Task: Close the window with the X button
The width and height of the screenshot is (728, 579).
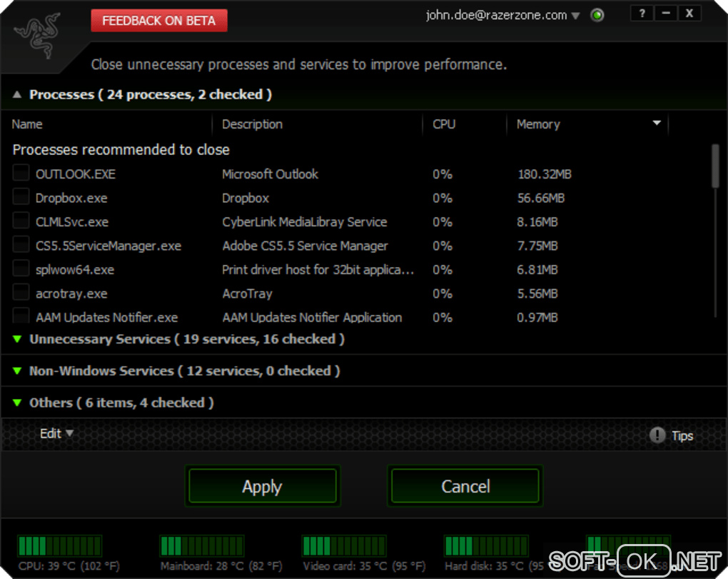Action: (x=689, y=14)
